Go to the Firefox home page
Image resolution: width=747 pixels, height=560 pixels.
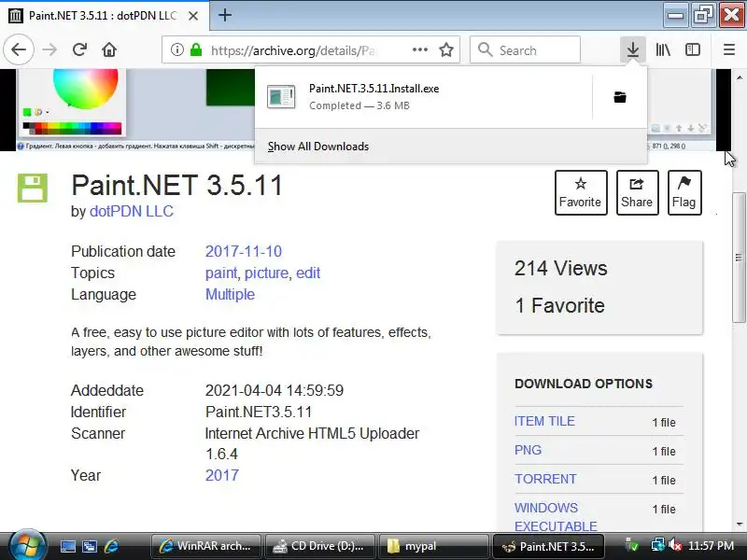[109, 49]
